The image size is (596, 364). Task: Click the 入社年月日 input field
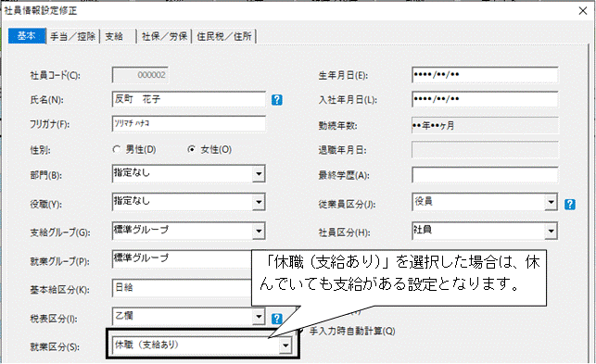click(485, 99)
